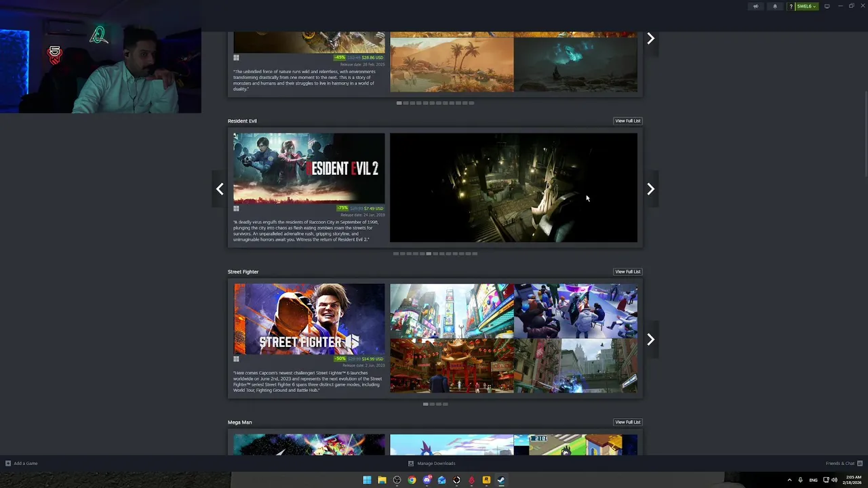Screen dimensions: 868x488
Task: Click the Add a Game plus icon
Action: [x=8, y=464]
